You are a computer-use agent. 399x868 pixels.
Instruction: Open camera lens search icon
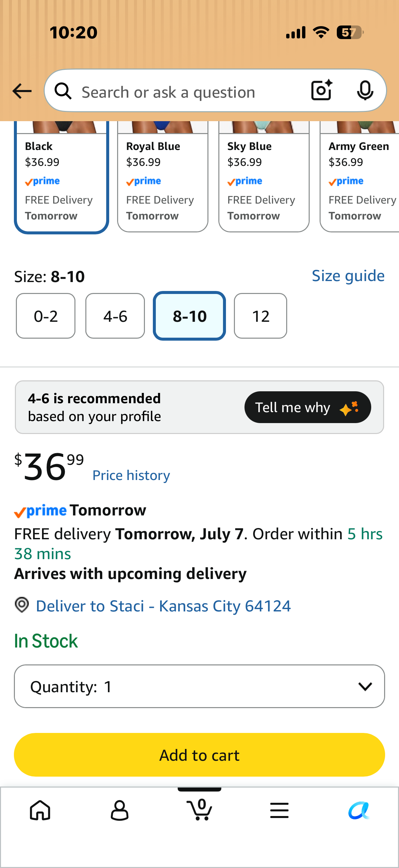click(x=322, y=91)
